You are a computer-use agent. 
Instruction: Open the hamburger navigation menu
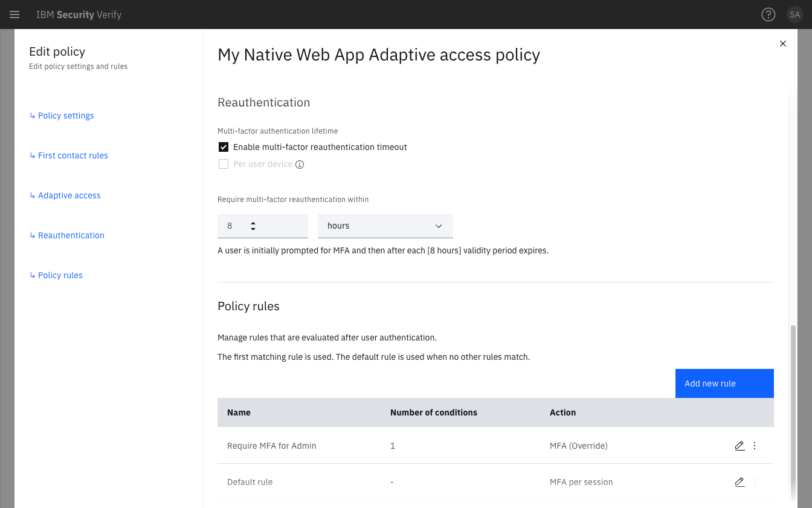coord(14,15)
